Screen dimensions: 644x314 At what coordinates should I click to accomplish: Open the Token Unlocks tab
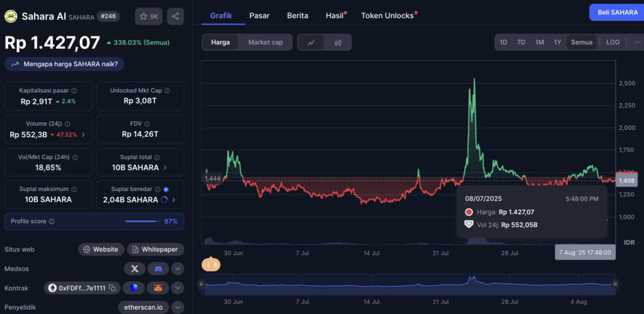click(388, 16)
